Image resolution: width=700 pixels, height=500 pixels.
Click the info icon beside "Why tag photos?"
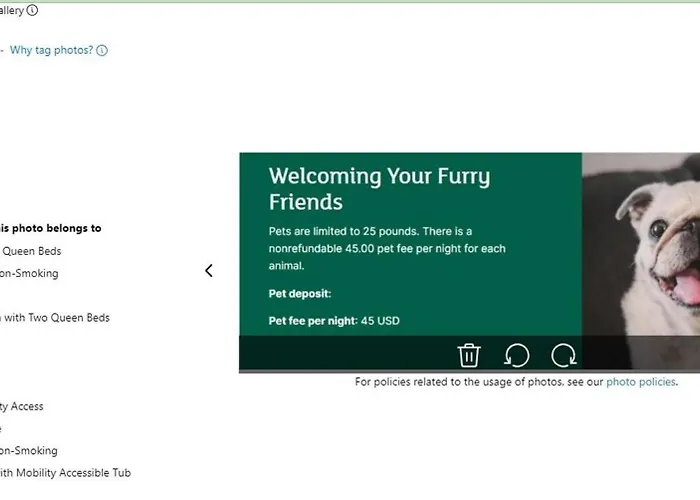coord(102,51)
